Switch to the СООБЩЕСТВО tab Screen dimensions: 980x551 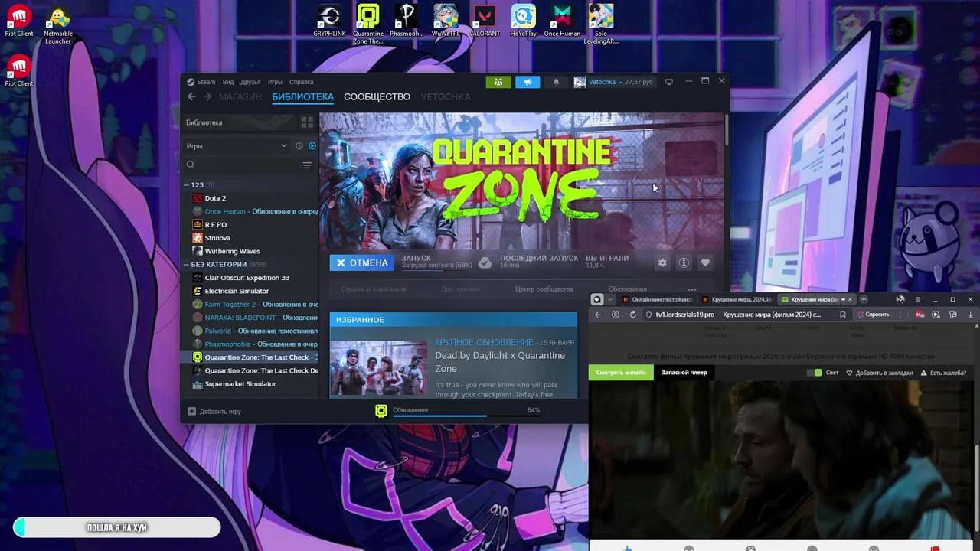pos(377,96)
